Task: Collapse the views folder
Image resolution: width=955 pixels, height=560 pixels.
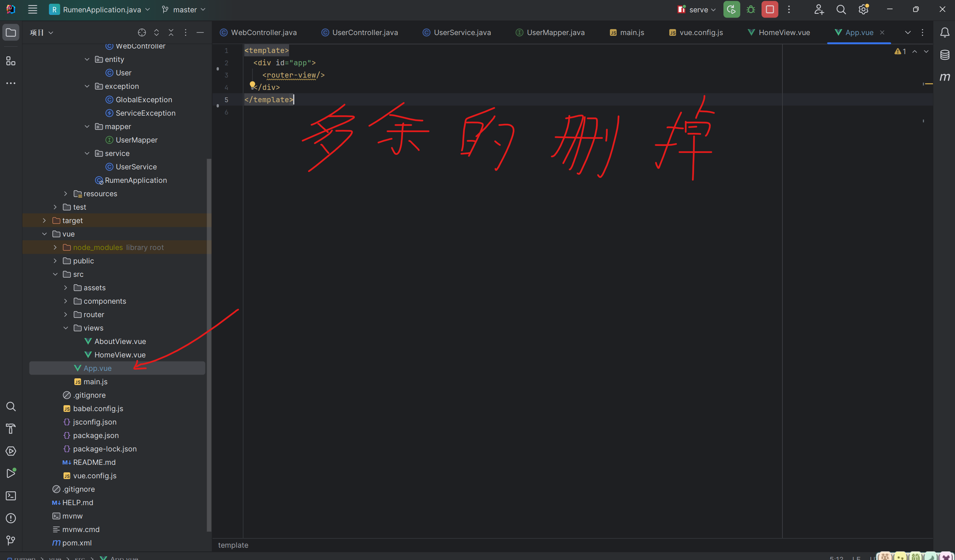Action: tap(66, 328)
